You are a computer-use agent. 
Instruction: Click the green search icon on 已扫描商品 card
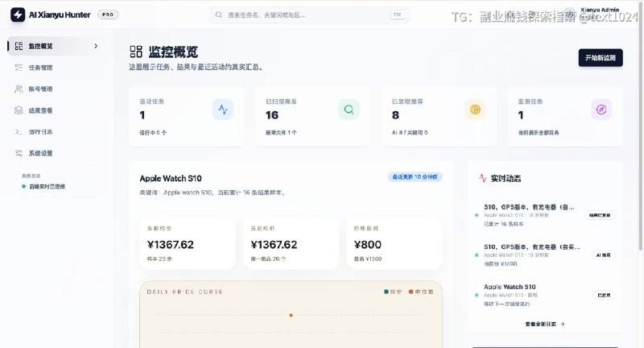(349, 110)
